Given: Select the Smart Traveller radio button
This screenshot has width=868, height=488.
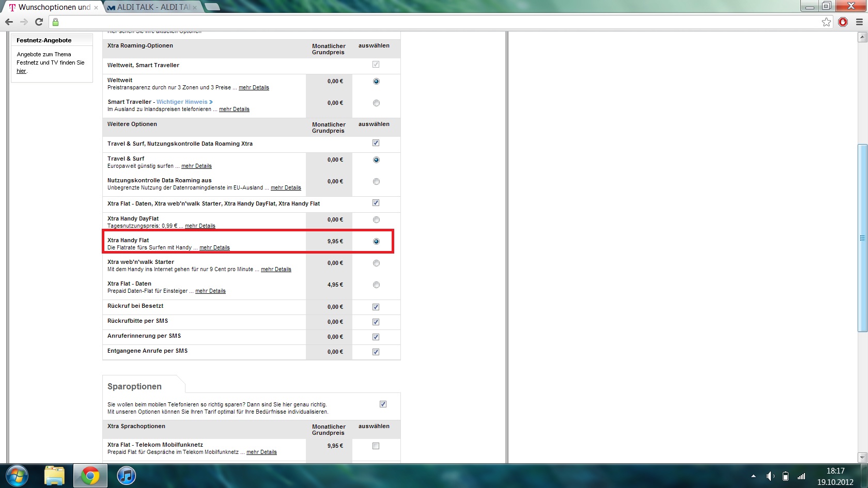Looking at the screenshot, I should (x=376, y=103).
